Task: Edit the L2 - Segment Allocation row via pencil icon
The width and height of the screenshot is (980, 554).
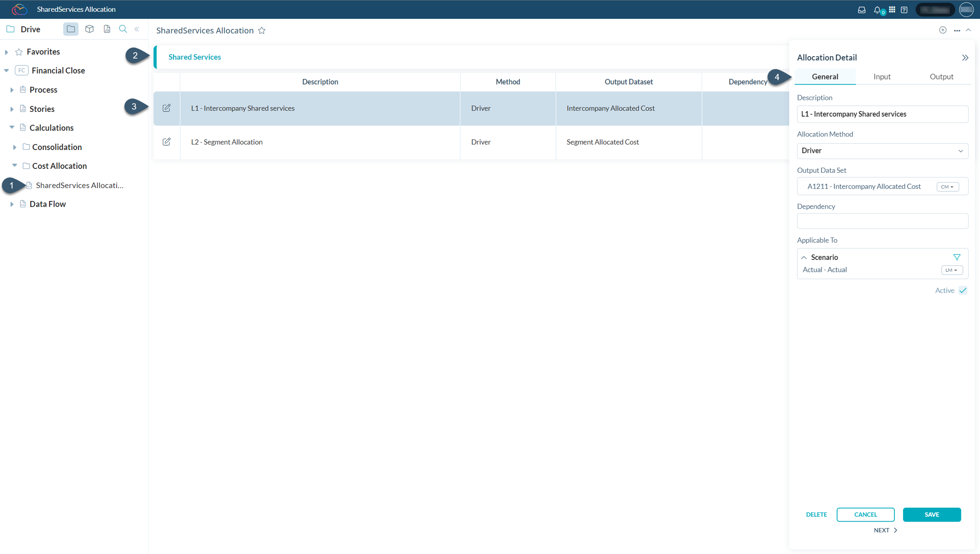Action: (167, 142)
